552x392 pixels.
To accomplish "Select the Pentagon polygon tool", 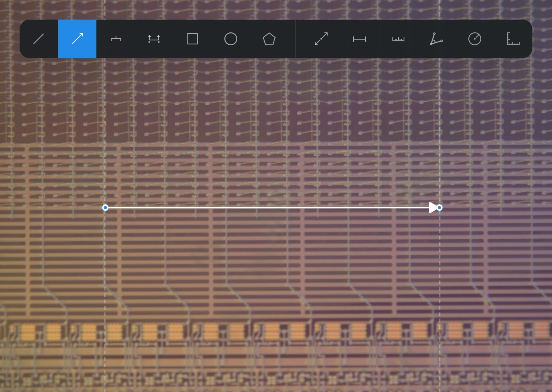I will (x=269, y=39).
